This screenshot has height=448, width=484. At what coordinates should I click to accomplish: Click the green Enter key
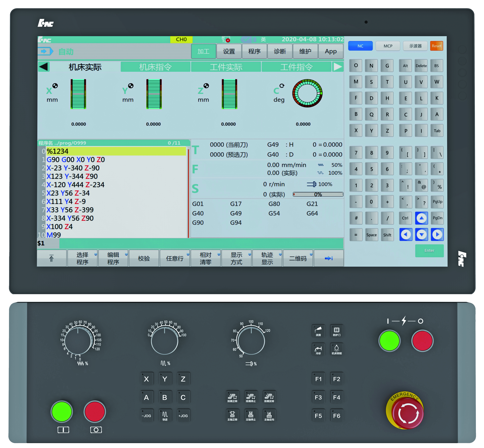pyautogui.click(x=429, y=250)
